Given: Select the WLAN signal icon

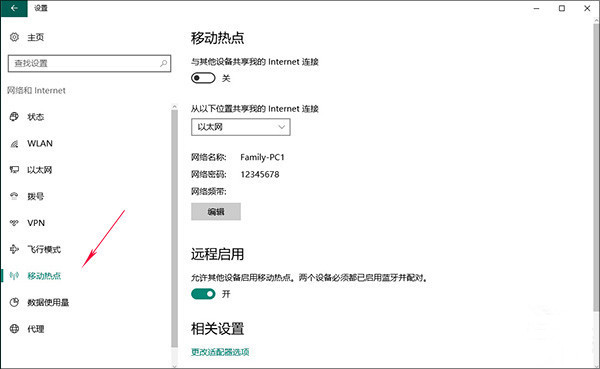Looking at the screenshot, I should [x=14, y=144].
